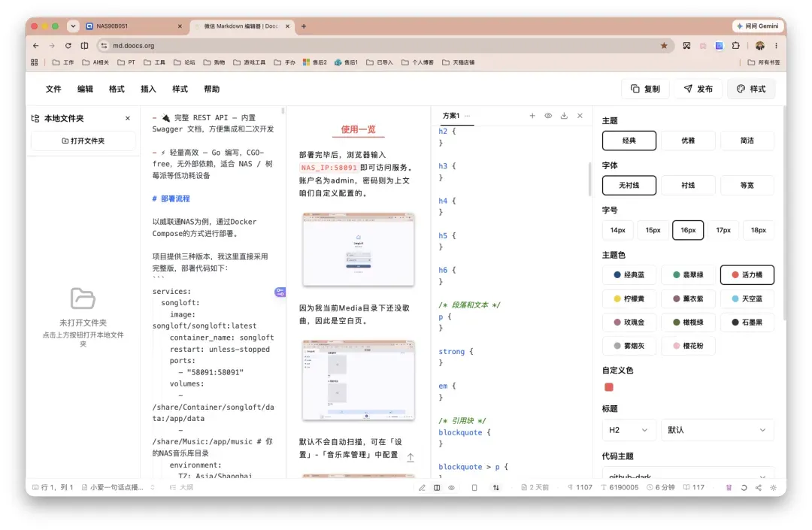
Task: Click the md.doocs.org address bar
Action: (x=385, y=46)
